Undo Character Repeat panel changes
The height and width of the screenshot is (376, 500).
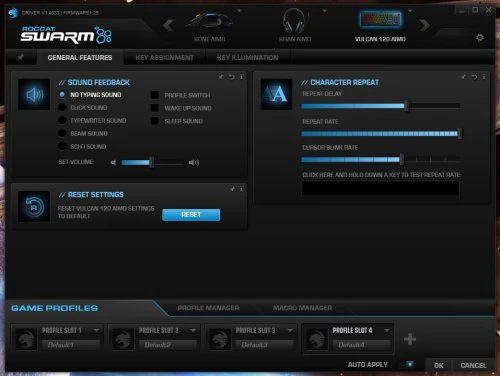click(474, 77)
